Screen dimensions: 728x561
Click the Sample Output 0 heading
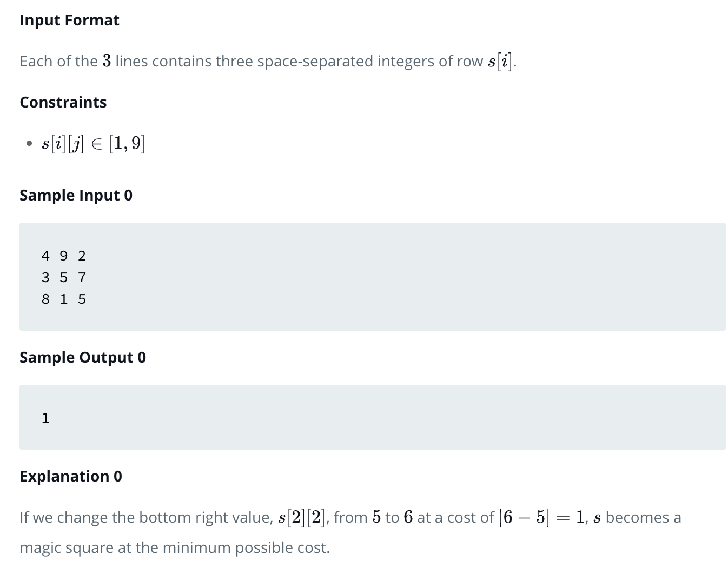[x=83, y=357]
